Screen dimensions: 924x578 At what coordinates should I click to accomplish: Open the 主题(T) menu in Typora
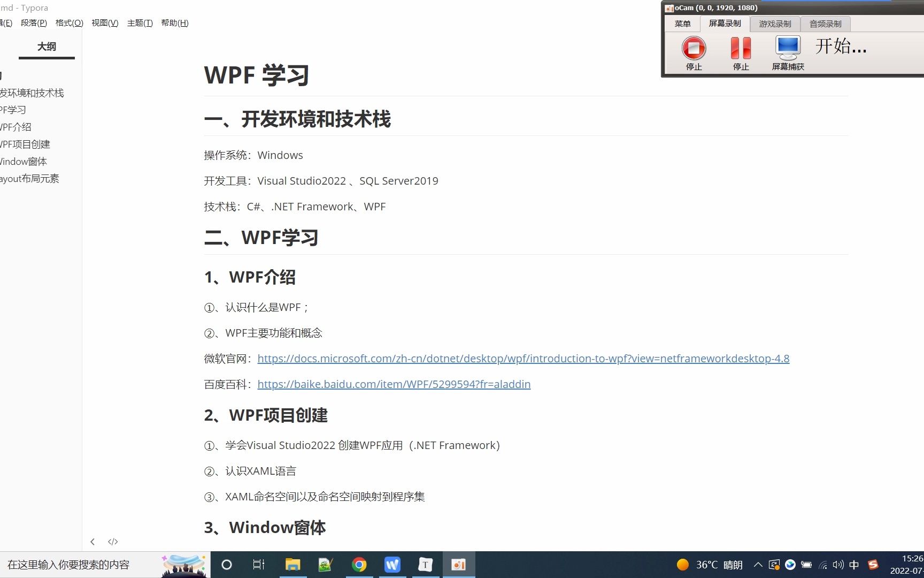140,22
